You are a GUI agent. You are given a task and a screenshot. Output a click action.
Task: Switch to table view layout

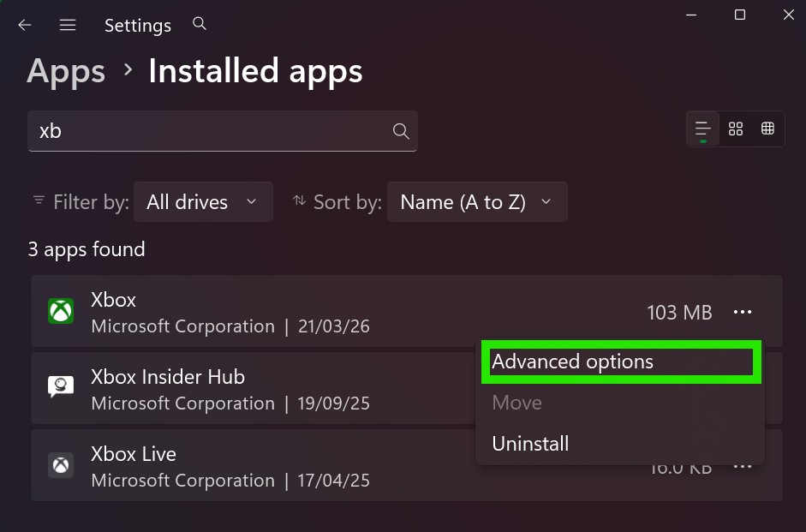(x=767, y=129)
